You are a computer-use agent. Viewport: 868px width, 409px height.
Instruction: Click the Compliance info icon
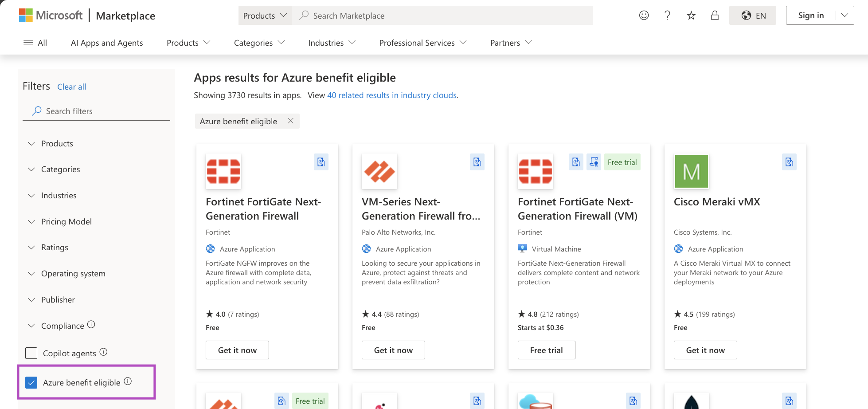click(x=91, y=325)
